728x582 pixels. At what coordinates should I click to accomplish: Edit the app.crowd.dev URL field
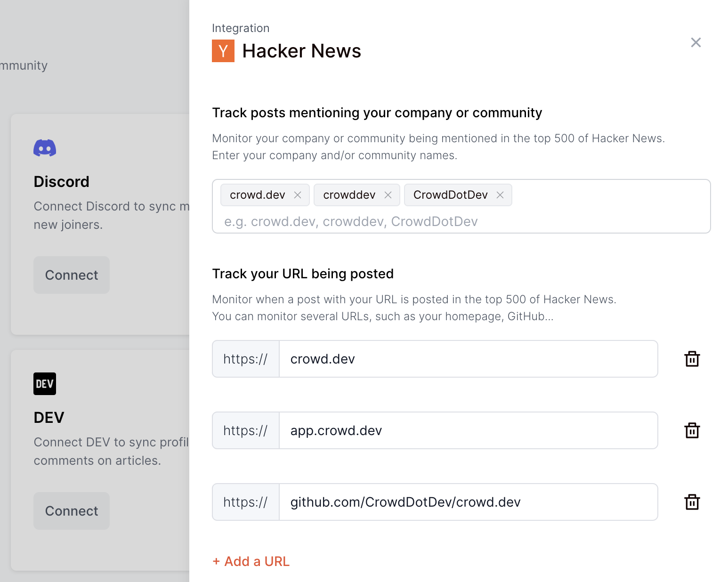click(x=469, y=430)
